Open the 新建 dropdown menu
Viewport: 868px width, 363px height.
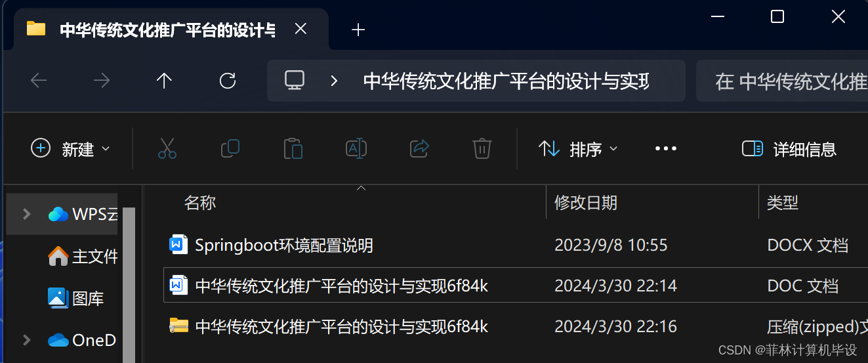tap(70, 149)
